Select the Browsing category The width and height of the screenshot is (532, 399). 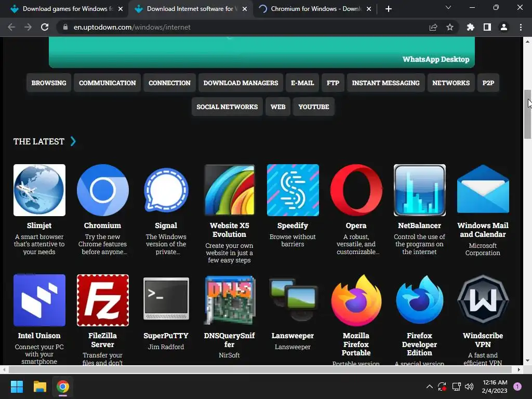[x=49, y=83]
